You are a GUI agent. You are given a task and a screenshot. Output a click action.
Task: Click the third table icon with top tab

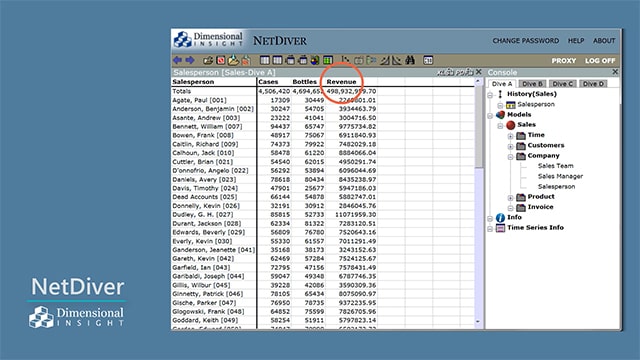coord(290,60)
